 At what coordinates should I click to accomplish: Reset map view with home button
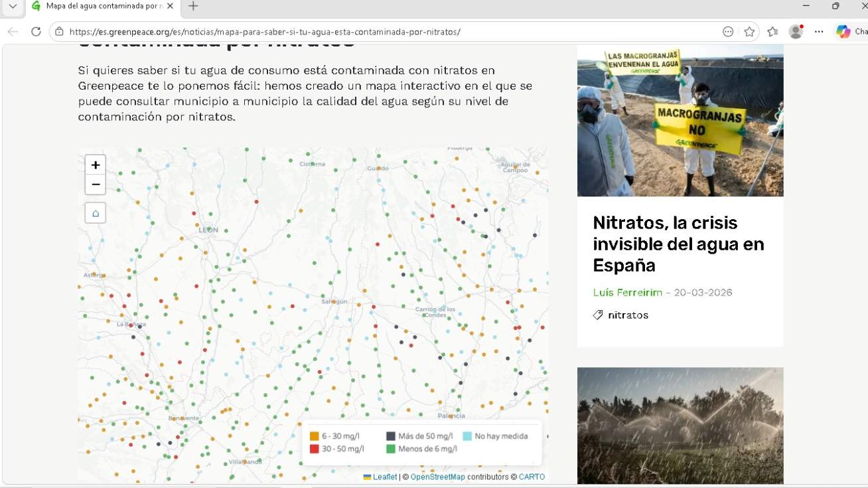coord(96,213)
